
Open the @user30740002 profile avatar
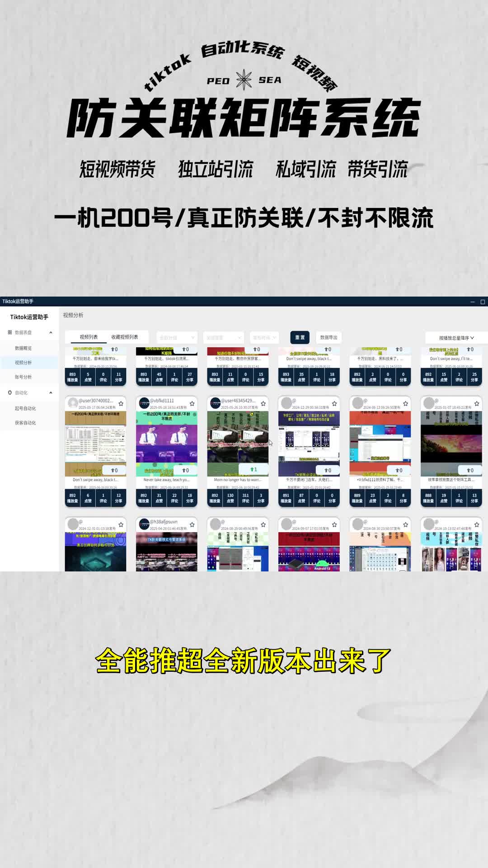pyautogui.click(x=73, y=403)
